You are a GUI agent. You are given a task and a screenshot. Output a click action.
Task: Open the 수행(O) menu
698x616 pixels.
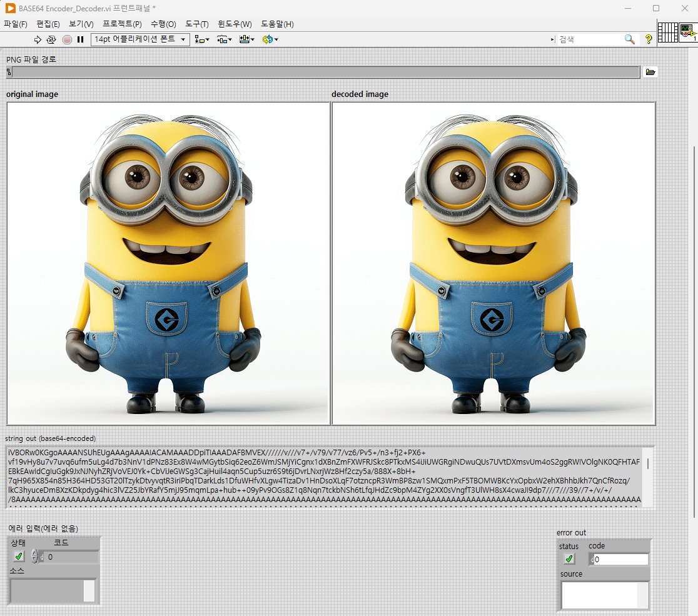pos(163,24)
